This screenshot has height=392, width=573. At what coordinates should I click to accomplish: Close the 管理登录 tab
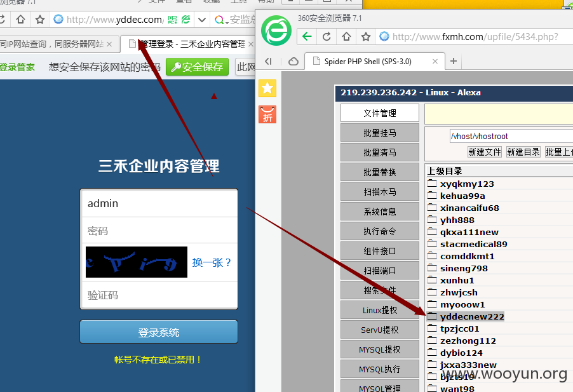pos(251,44)
